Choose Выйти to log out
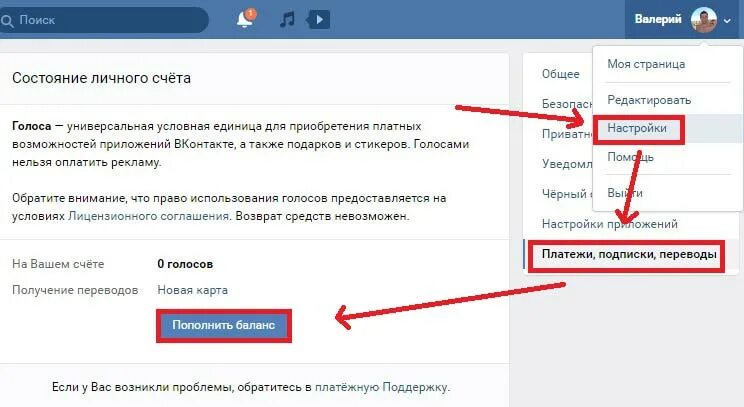The image size is (744, 407). pos(625,193)
